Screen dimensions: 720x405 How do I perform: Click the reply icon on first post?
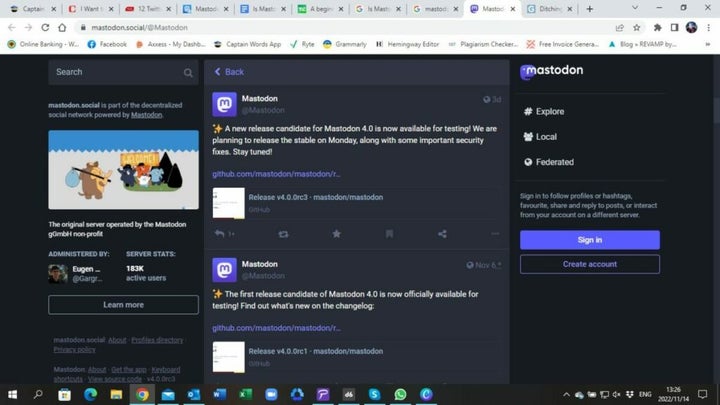click(x=220, y=233)
